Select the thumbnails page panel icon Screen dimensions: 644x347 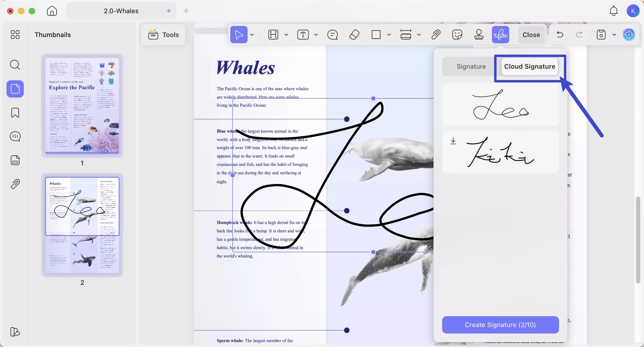15,89
